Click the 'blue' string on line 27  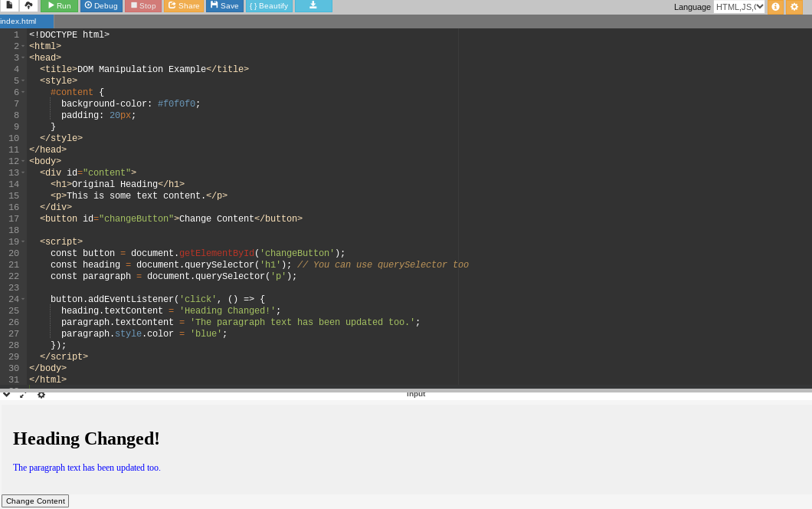point(206,333)
